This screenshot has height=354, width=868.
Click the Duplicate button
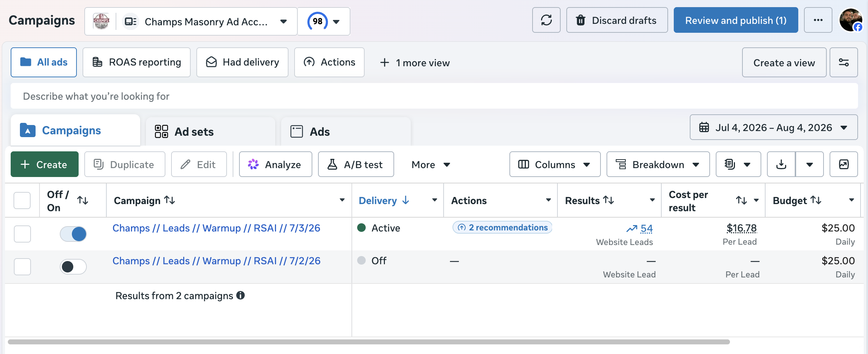point(125,164)
